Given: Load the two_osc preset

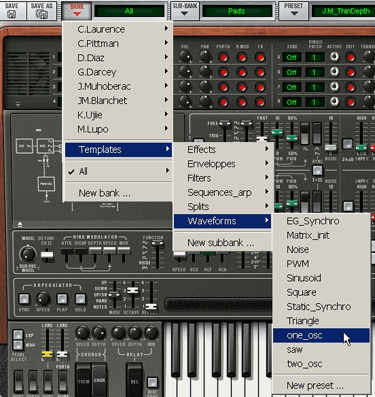Looking at the screenshot, I should click(x=321, y=364).
